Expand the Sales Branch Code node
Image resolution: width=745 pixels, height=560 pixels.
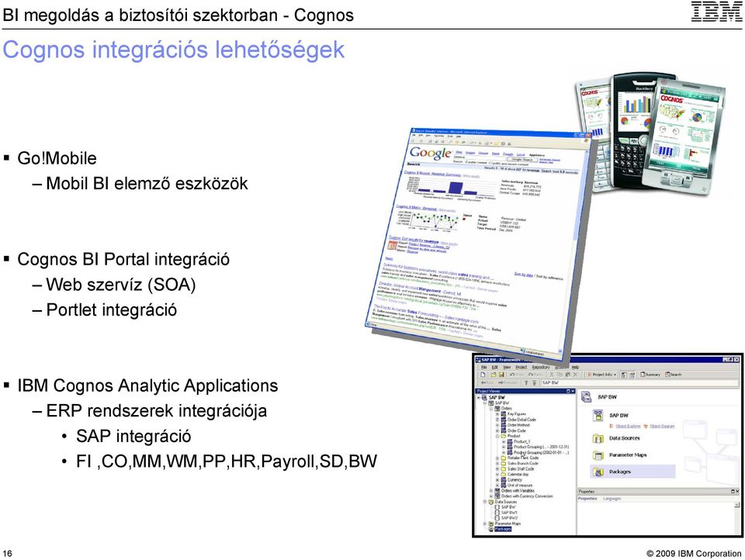pos(497,463)
